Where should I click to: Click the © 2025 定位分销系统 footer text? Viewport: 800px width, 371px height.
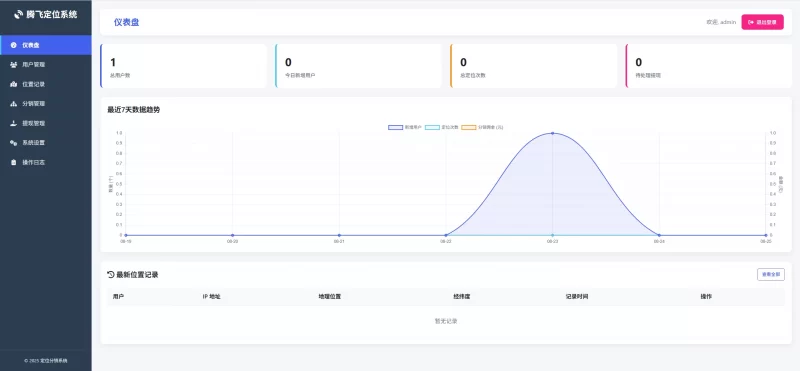(46, 360)
